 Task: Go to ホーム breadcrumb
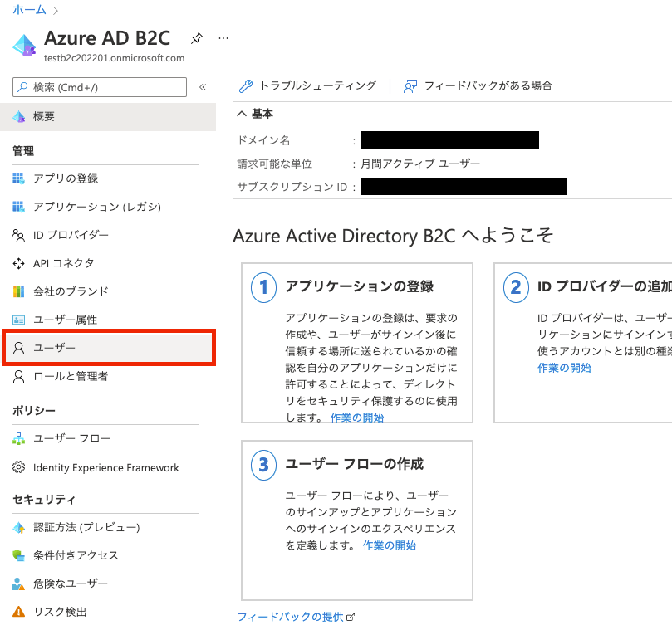(x=29, y=9)
